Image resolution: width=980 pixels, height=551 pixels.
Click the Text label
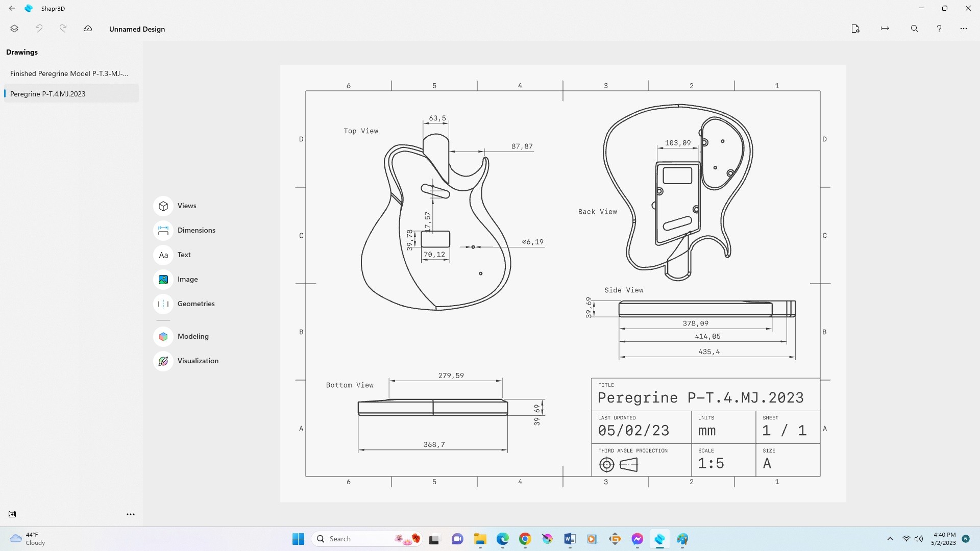coord(184,255)
